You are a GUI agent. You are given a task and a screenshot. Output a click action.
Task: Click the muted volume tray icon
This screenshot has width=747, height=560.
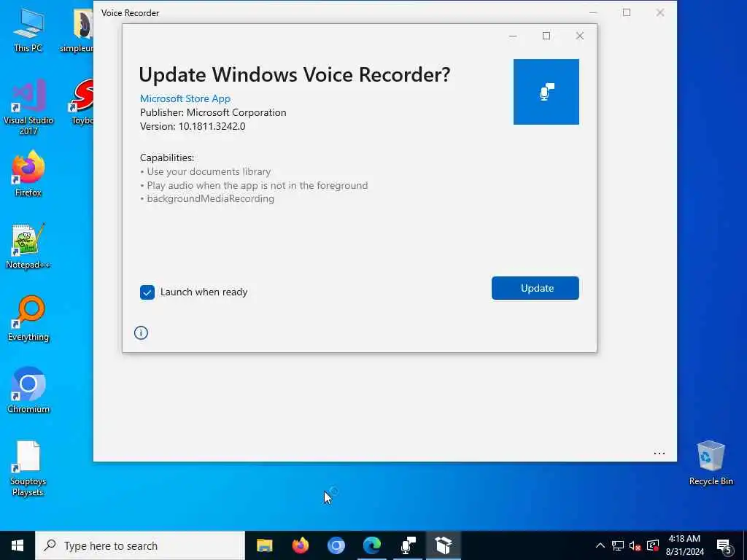click(635, 545)
